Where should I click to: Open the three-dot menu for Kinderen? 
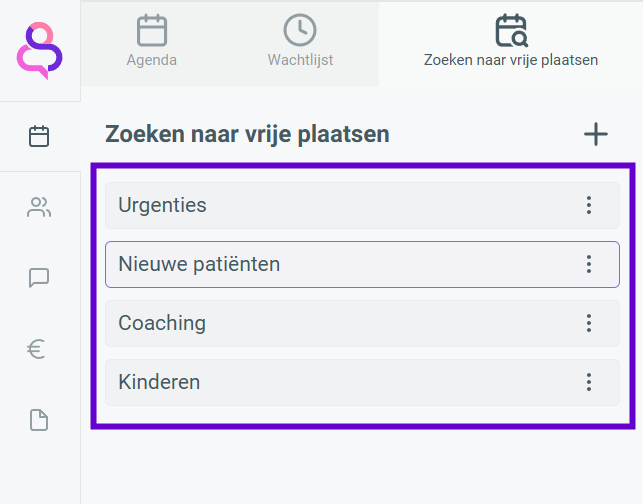[589, 382]
